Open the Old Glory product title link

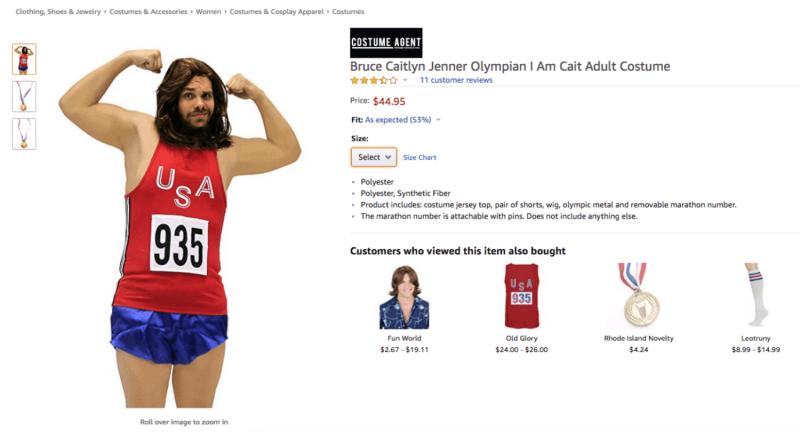pos(520,338)
